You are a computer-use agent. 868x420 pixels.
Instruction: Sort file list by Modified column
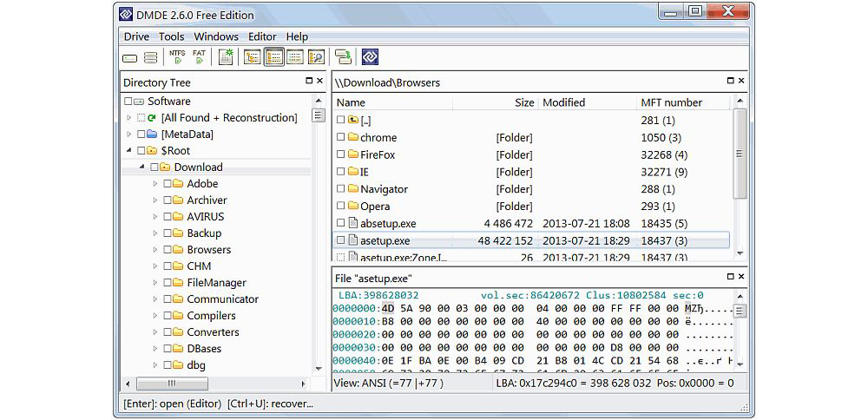pyautogui.click(x=563, y=102)
